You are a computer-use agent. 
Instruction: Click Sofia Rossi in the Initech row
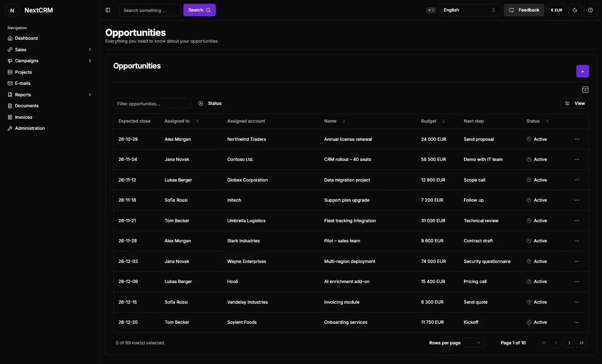point(176,200)
